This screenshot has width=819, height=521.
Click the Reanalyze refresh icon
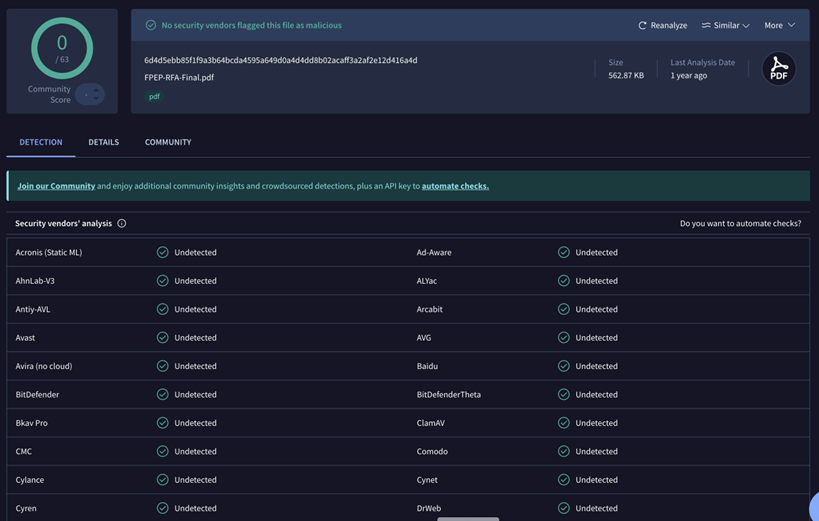click(x=642, y=26)
